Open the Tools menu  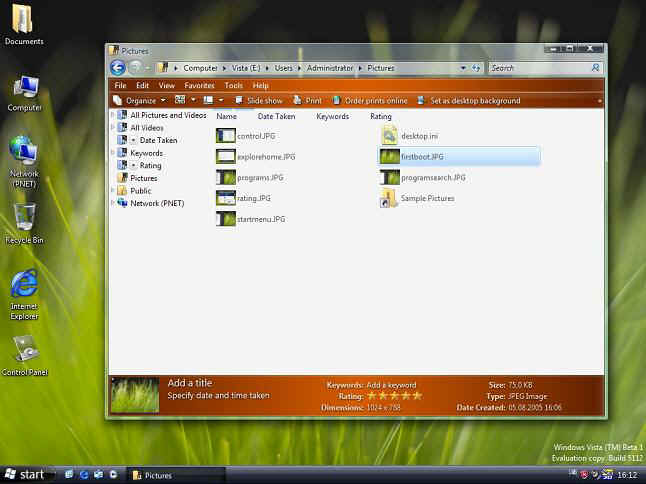[x=234, y=86]
